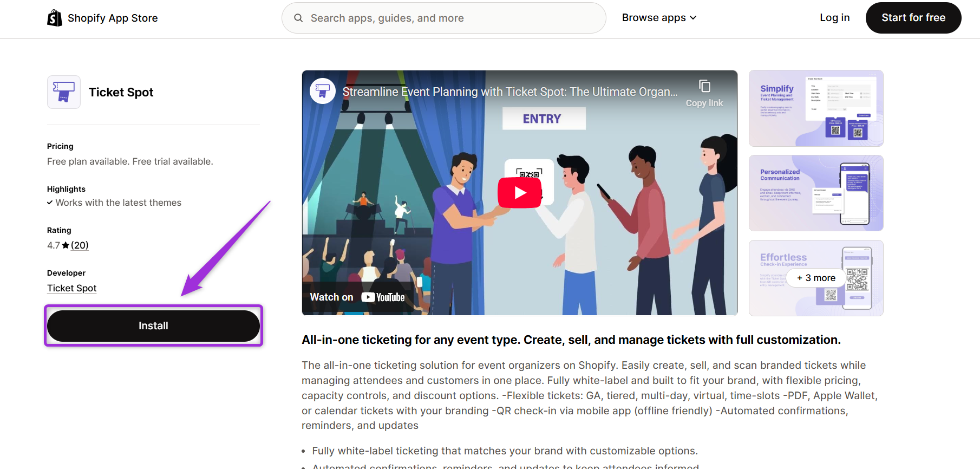Expand the Browse apps dropdown
This screenshot has height=469, width=980.
point(659,18)
